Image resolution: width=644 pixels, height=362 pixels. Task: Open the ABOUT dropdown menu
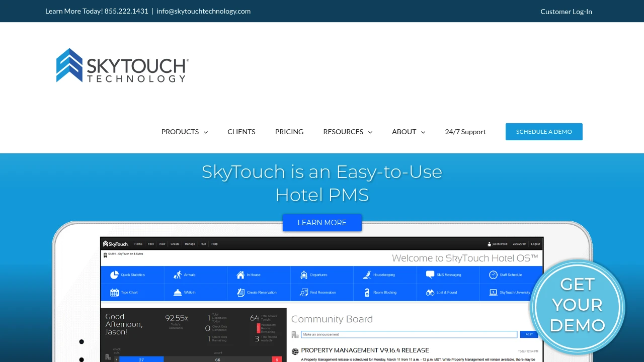408,132
